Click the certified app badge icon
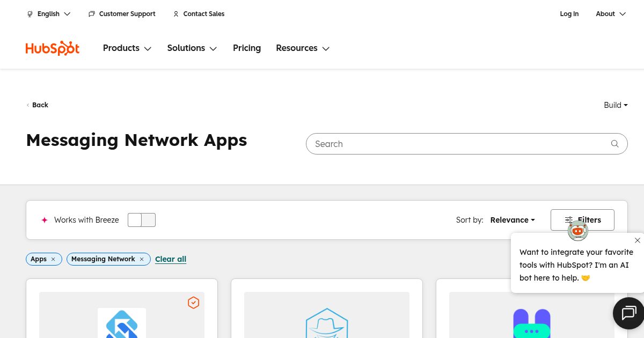 [x=194, y=303]
